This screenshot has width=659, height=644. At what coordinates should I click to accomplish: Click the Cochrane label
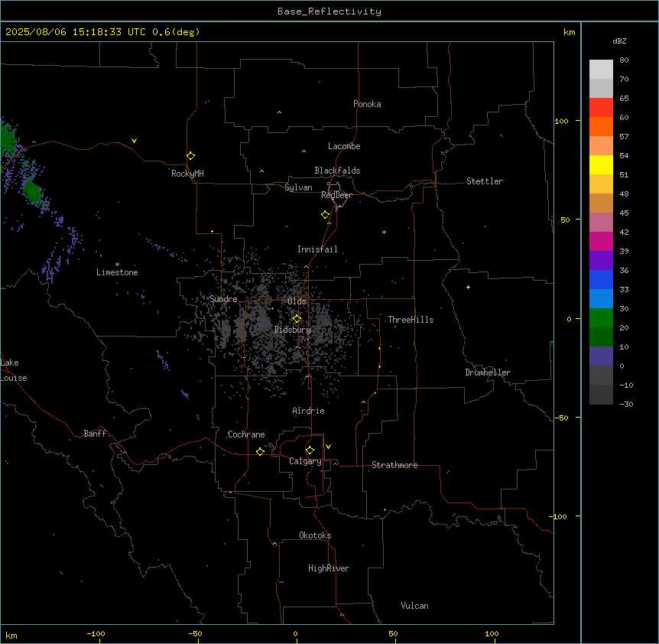pos(246,434)
